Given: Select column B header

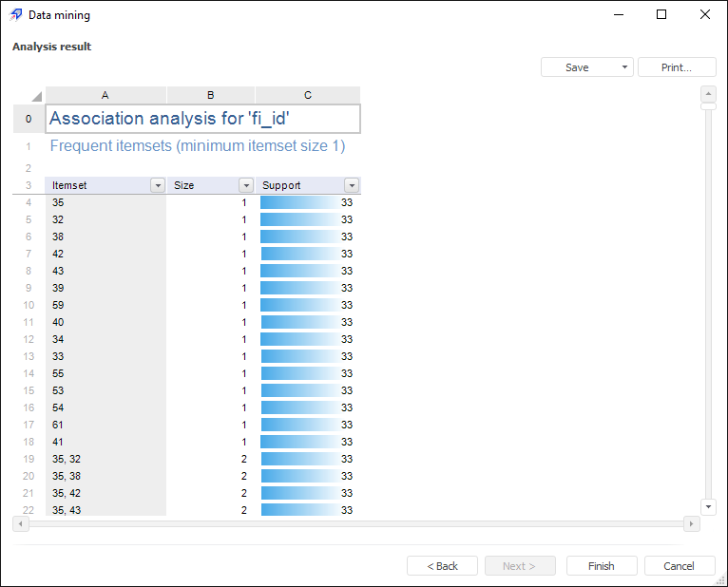Looking at the screenshot, I should pos(210,95).
